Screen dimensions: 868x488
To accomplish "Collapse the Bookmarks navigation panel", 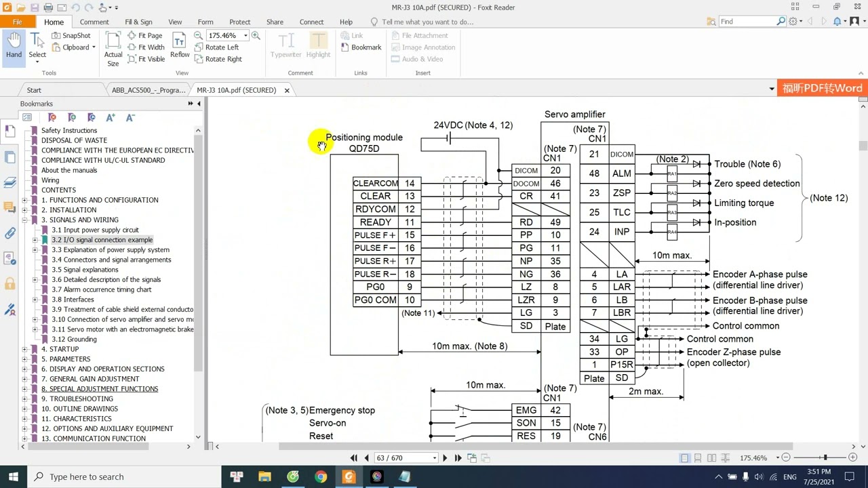I will pos(199,104).
